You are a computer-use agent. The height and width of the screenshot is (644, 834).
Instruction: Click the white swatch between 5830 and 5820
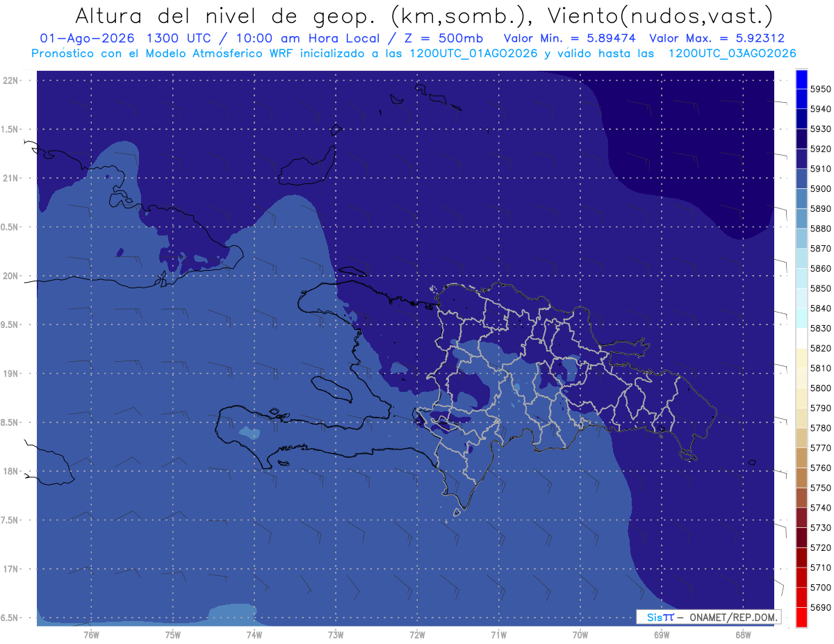coord(801,338)
